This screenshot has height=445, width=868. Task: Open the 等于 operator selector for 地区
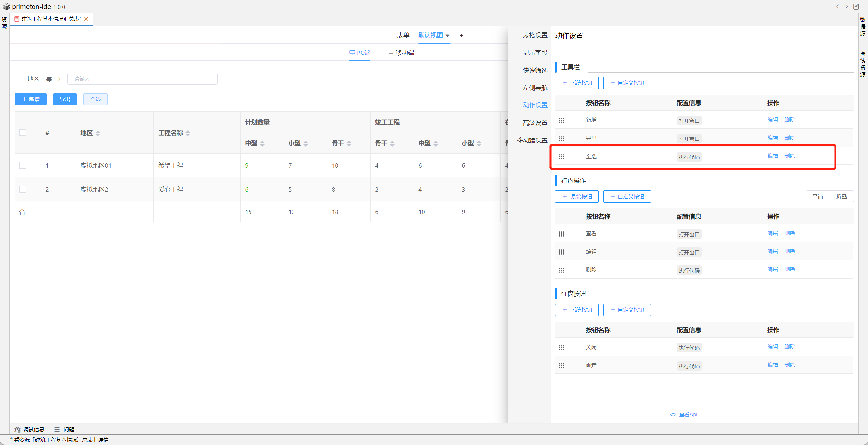coord(51,79)
